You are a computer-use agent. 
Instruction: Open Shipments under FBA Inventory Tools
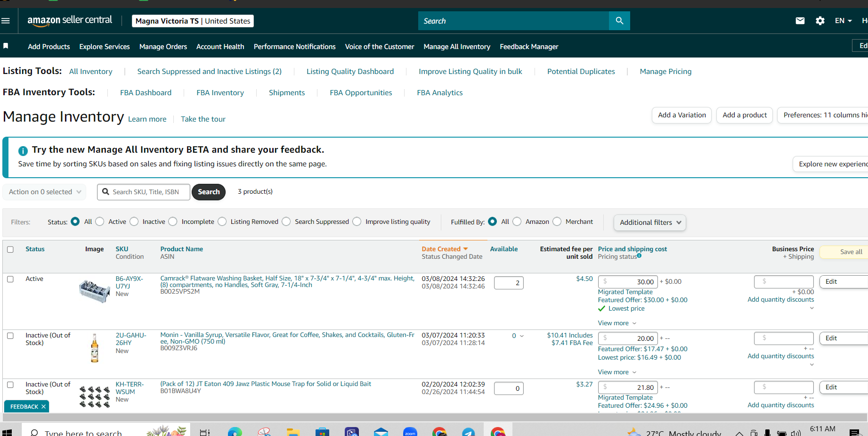coord(287,93)
